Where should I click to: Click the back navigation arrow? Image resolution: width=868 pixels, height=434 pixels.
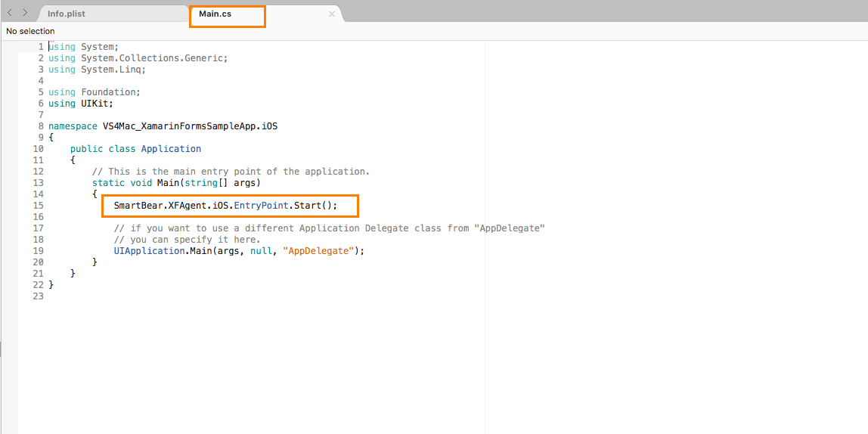(10, 13)
